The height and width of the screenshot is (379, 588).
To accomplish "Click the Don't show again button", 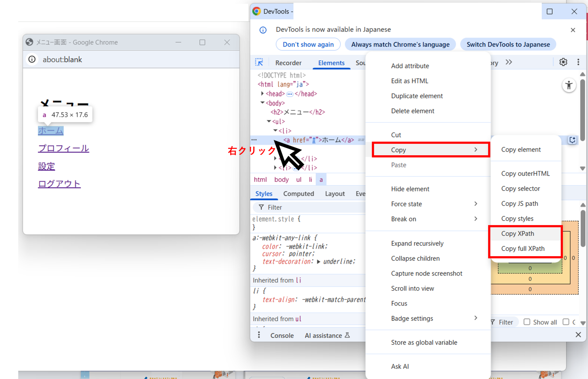I will 308,44.
